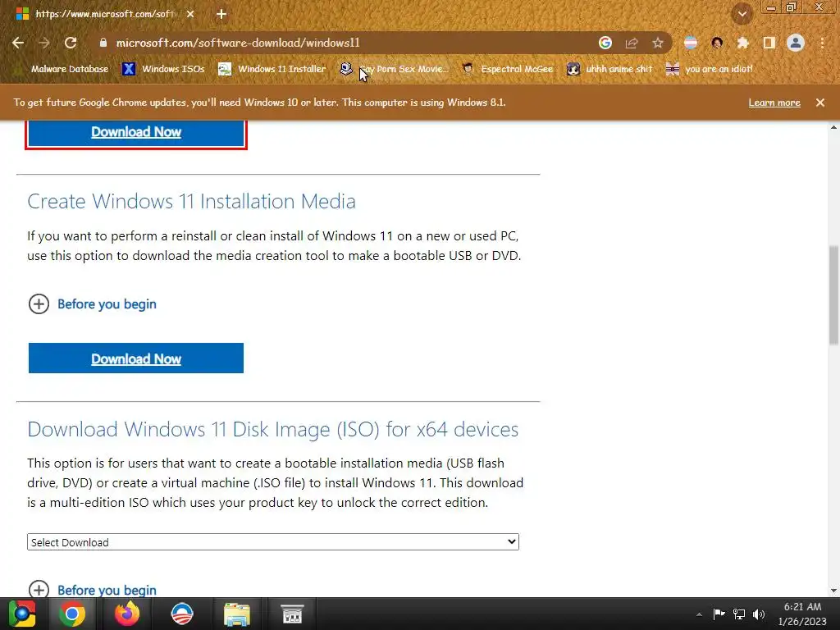The height and width of the screenshot is (630, 840).
Task: Switch to Chrome in the taskbar
Action: click(x=72, y=614)
